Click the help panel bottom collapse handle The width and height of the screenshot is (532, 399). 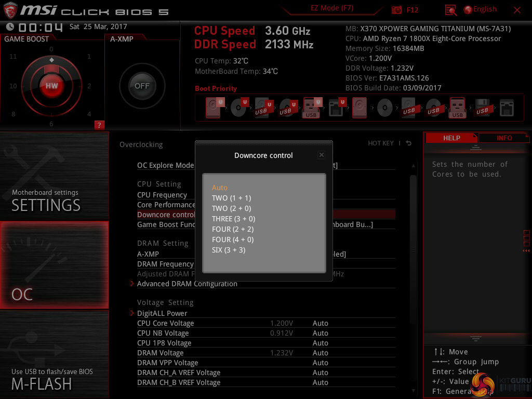[x=476, y=338]
